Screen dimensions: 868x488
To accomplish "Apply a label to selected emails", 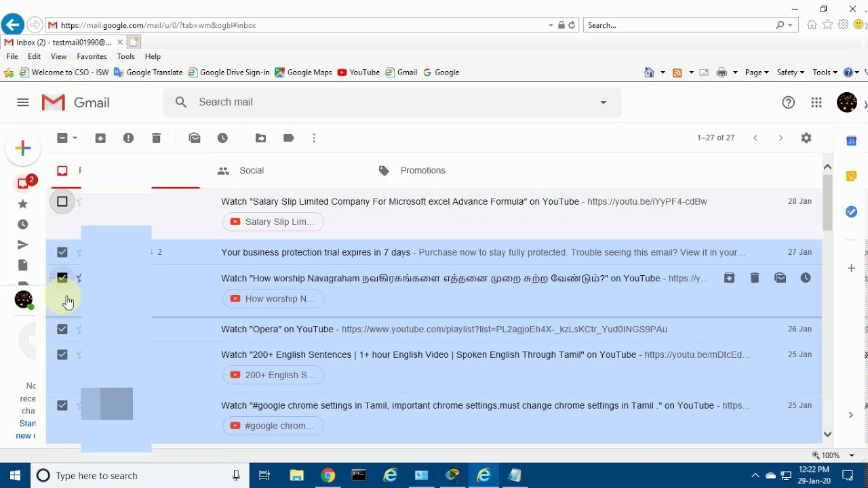I will [289, 138].
